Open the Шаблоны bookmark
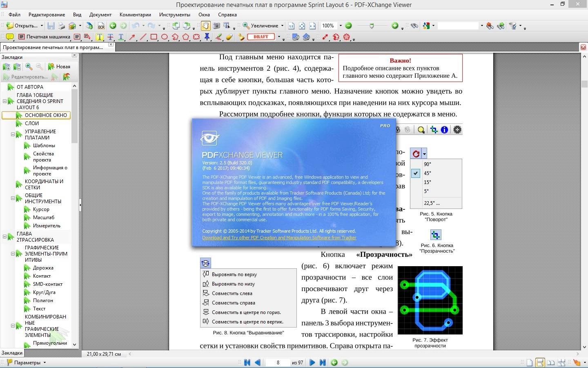Viewport: 588px width, 368px height. [44, 146]
